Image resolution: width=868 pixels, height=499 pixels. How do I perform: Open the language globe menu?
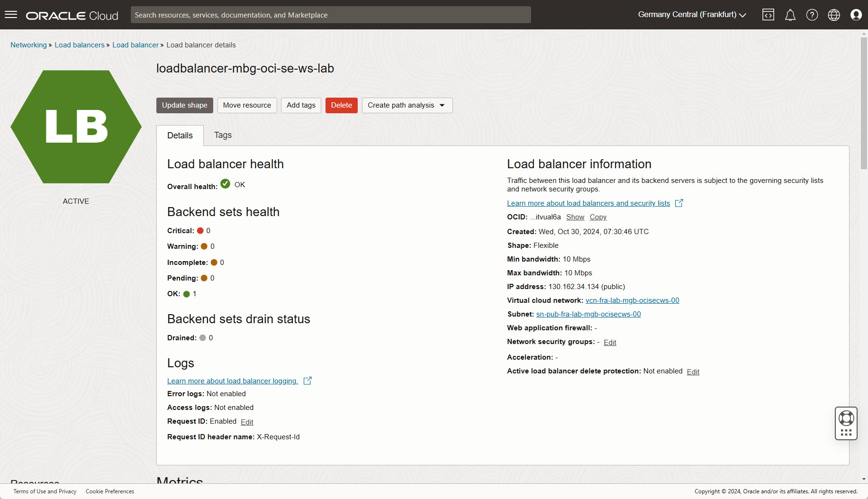(834, 15)
